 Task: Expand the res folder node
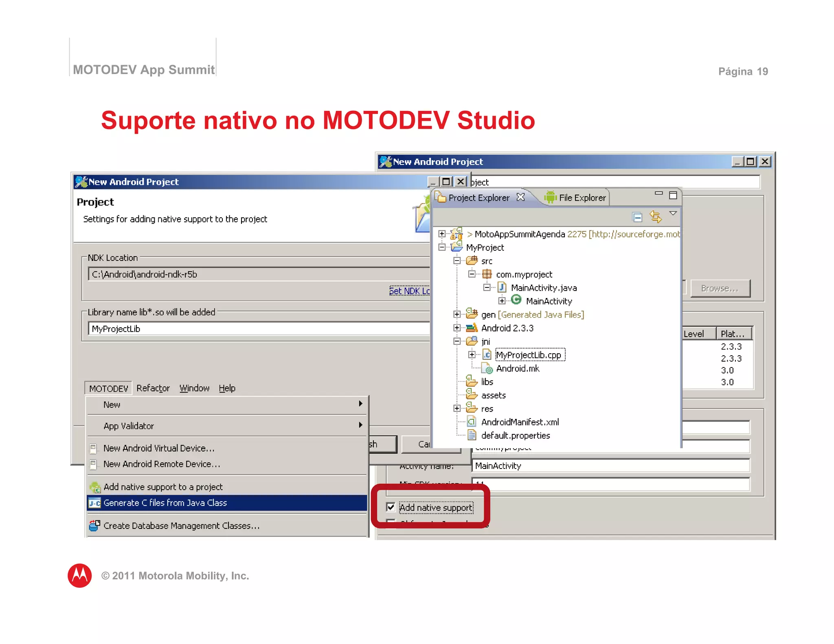click(x=457, y=408)
